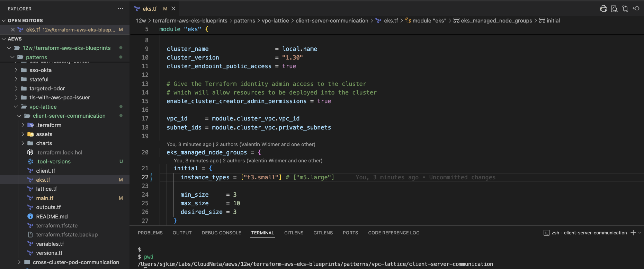Open GitLens authors lens above line 21

click(x=248, y=161)
